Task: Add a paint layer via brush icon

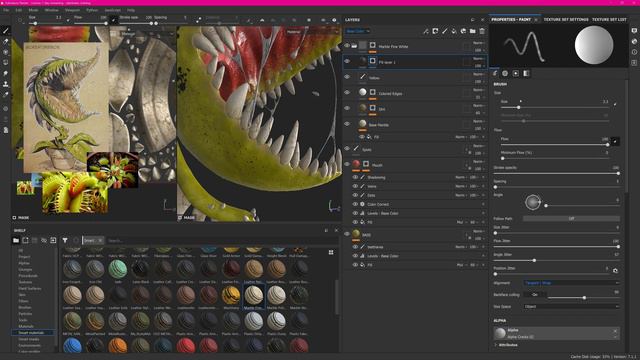Action: coord(444,31)
